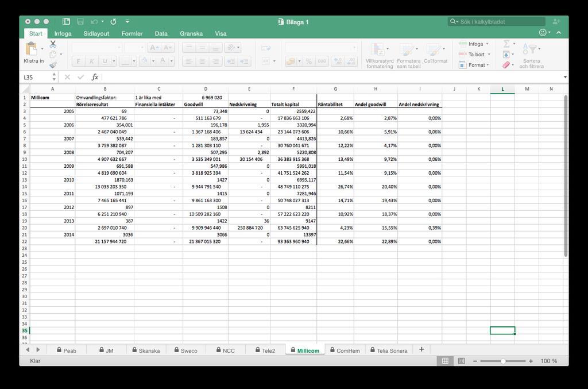The image size is (588, 389).
Task: Click the zoom out minus button
Action: (475, 361)
